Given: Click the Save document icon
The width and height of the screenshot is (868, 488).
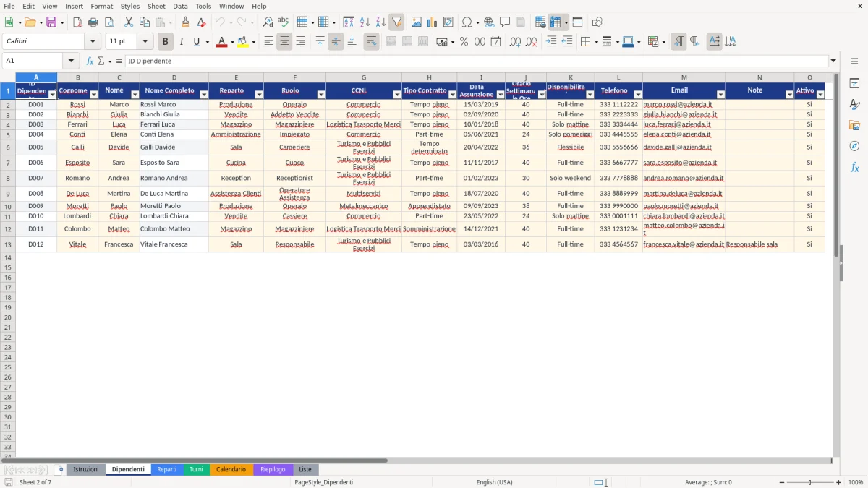Looking at the screenshot, I should (x=51, y=22).
